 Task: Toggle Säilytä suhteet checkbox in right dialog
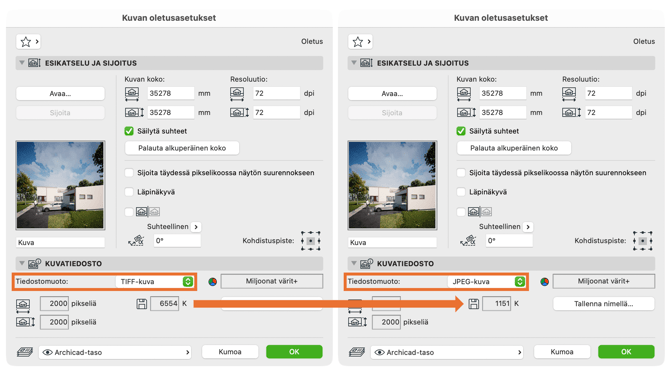click(x=461, y=131)
